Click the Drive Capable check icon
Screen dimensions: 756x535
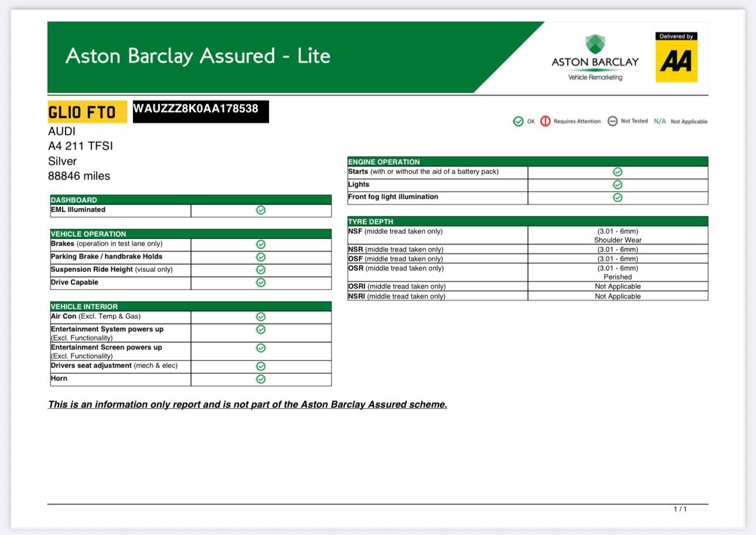pyautogui.click(x=261, y=282)
